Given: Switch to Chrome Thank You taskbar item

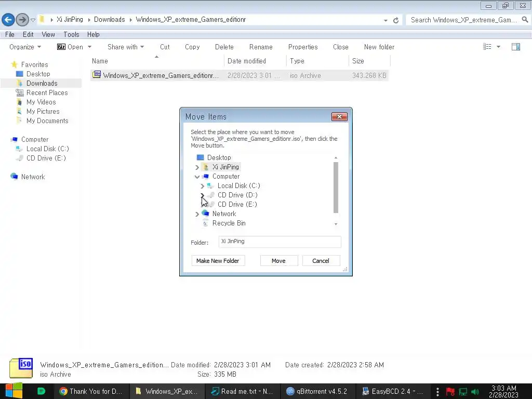Looking at the screenshot, I should tap(91, 391).
